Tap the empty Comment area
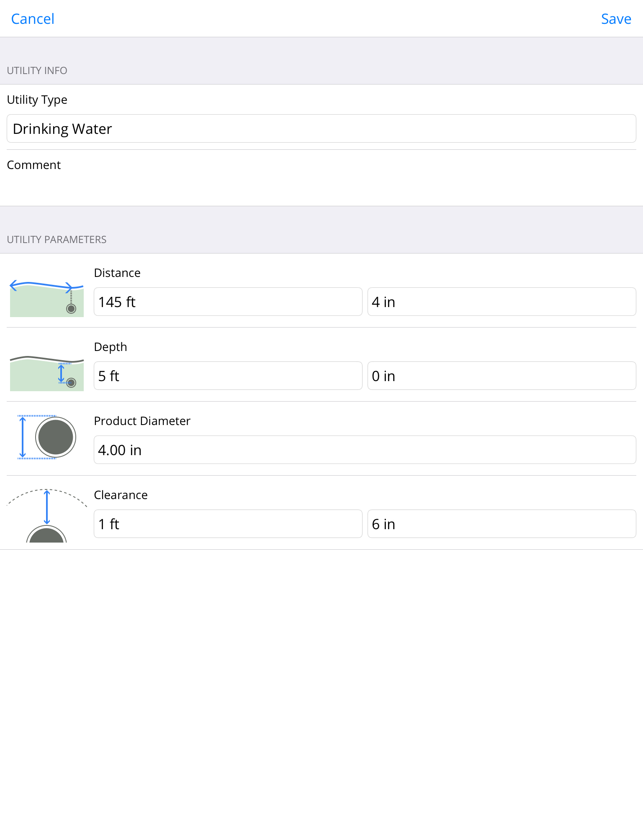The height and width of the screenshot is (840, 643). (x=321, y=184)
